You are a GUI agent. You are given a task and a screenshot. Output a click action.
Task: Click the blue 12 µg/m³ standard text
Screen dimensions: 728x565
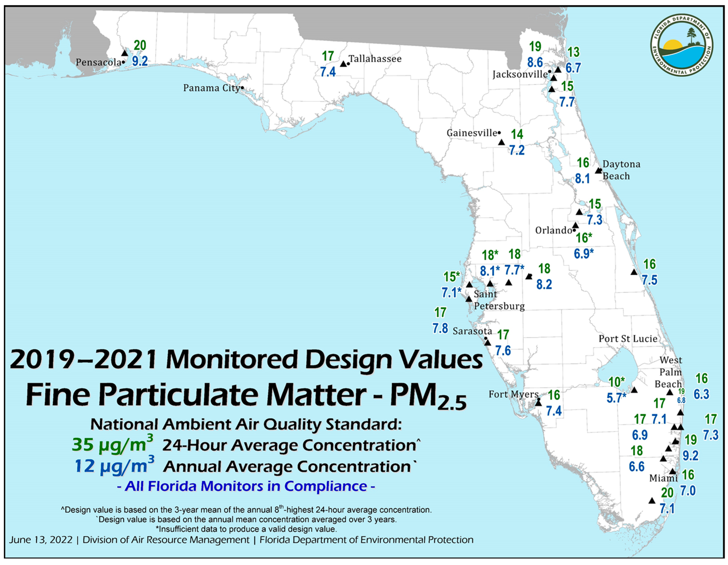[x=114, y=466]
